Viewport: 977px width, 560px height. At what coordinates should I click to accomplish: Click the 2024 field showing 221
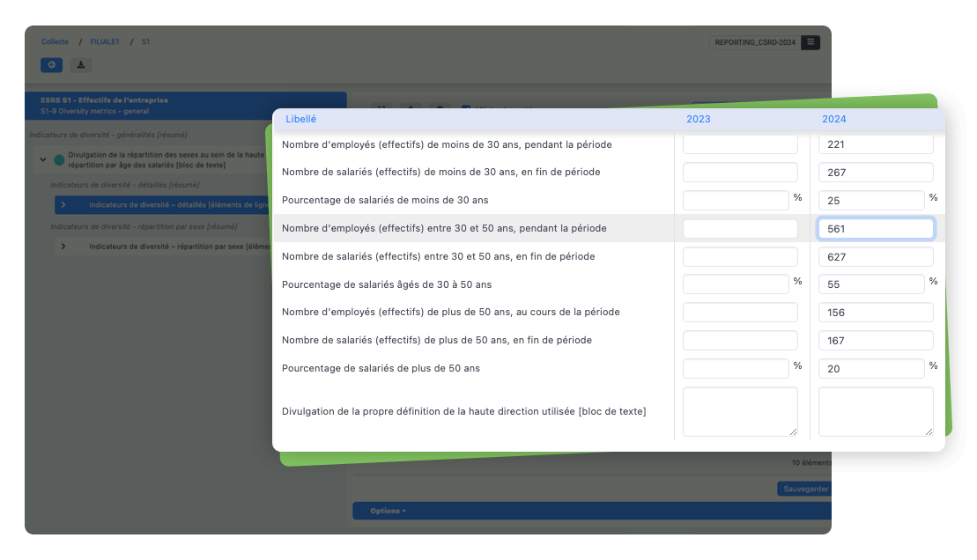tap(875, 144)
